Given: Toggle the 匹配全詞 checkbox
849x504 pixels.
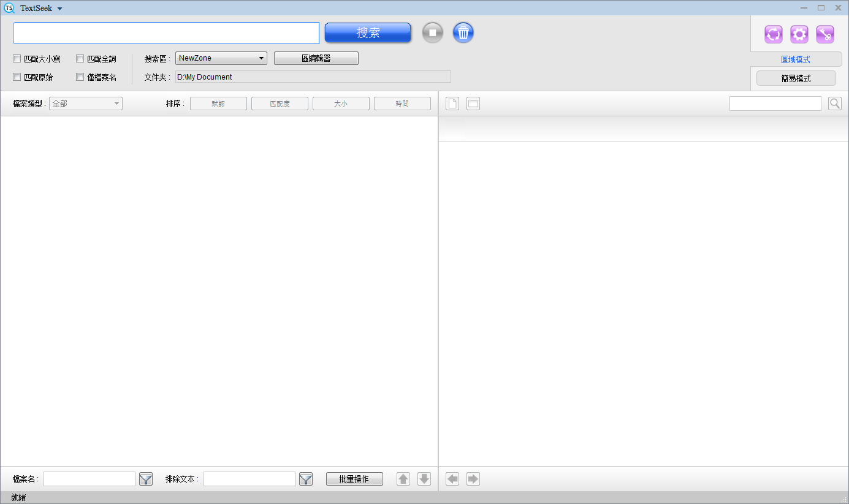Looking at the screenshot, I should (80, 59).
